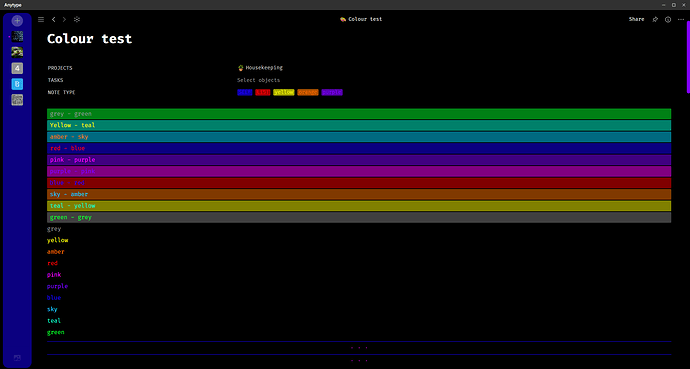
Task: Open the three-dots more options menu
Action: 681,19
